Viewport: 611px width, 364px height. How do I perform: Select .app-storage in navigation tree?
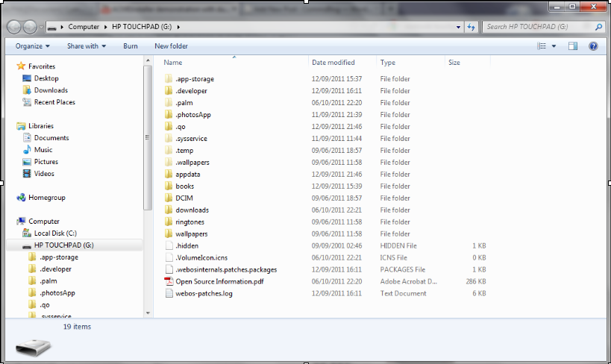pos(59,257)
